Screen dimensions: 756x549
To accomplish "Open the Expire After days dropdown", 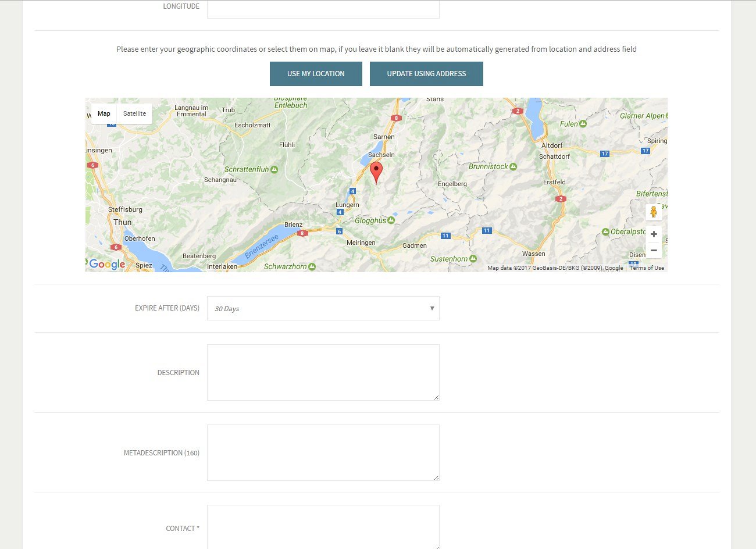I will tap(323, 308).
